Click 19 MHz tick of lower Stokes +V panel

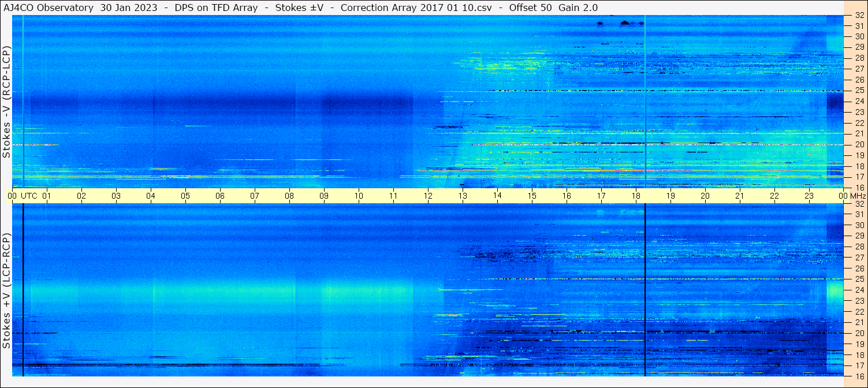click(x=859, y=344)
